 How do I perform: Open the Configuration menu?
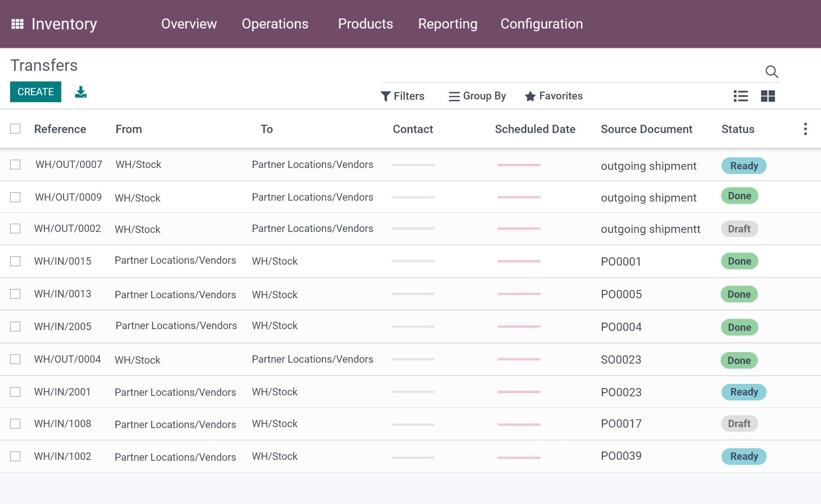542,24
